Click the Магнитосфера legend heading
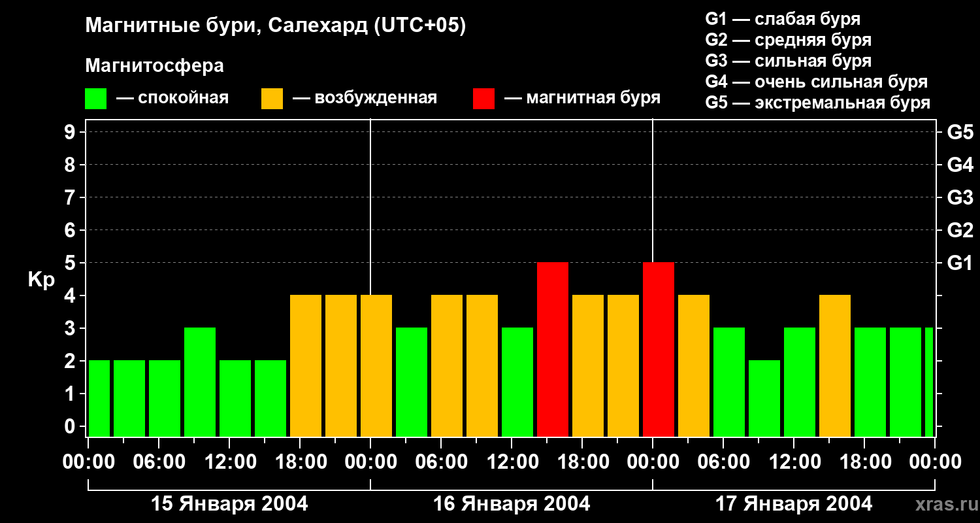Viewport: 980px width, 523px height. (155, 66)
